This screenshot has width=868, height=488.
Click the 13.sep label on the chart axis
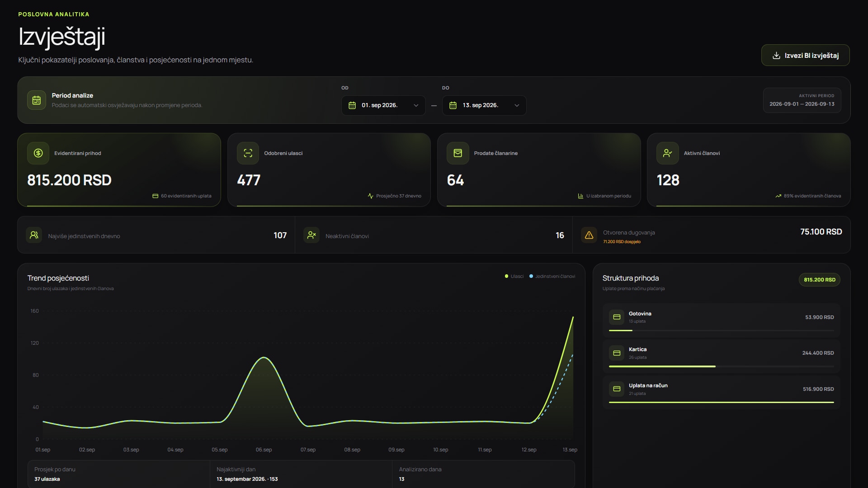[570, 450]
